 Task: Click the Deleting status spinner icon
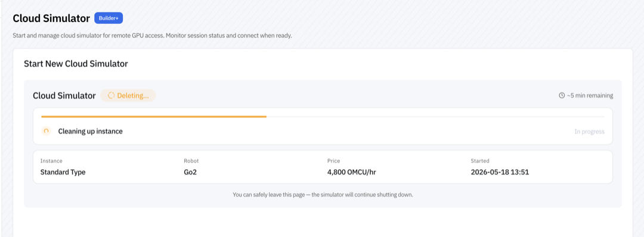click(x=111, y=95)
